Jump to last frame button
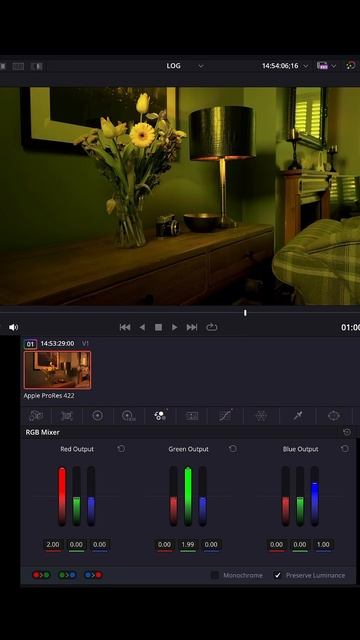This screenshot has height=640, width=360. pos(192,327)
